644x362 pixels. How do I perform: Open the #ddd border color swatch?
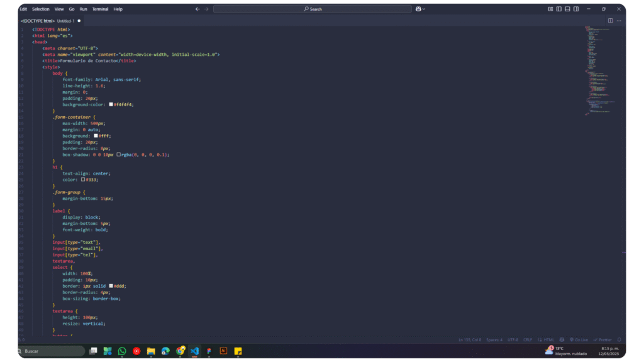[111, 286]
